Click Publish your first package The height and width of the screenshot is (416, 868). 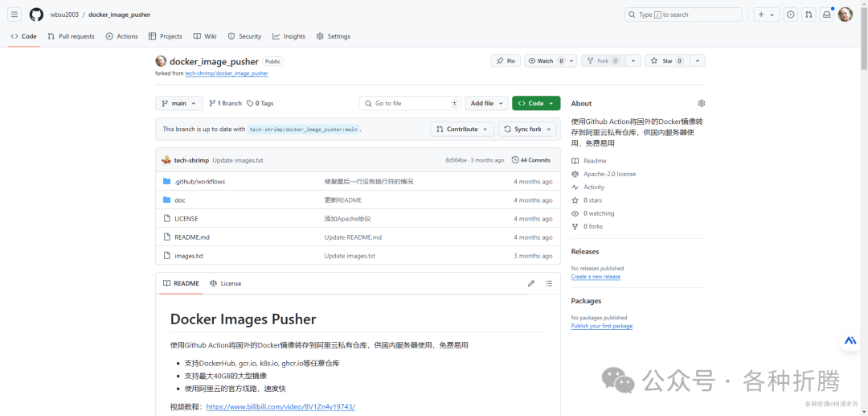(602, 326)
